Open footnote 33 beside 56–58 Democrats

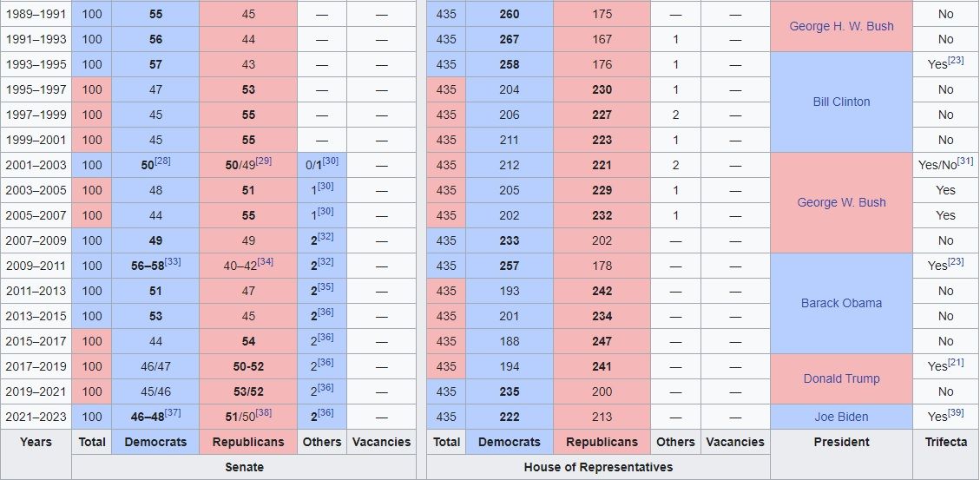pos(173,262)
